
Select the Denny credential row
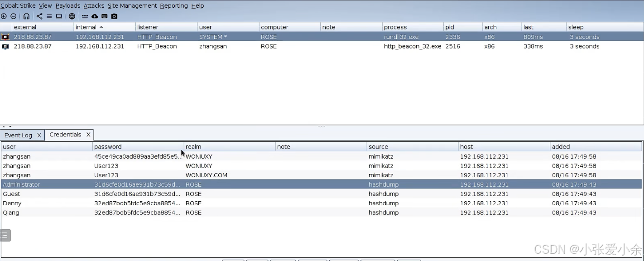[322, 203]
